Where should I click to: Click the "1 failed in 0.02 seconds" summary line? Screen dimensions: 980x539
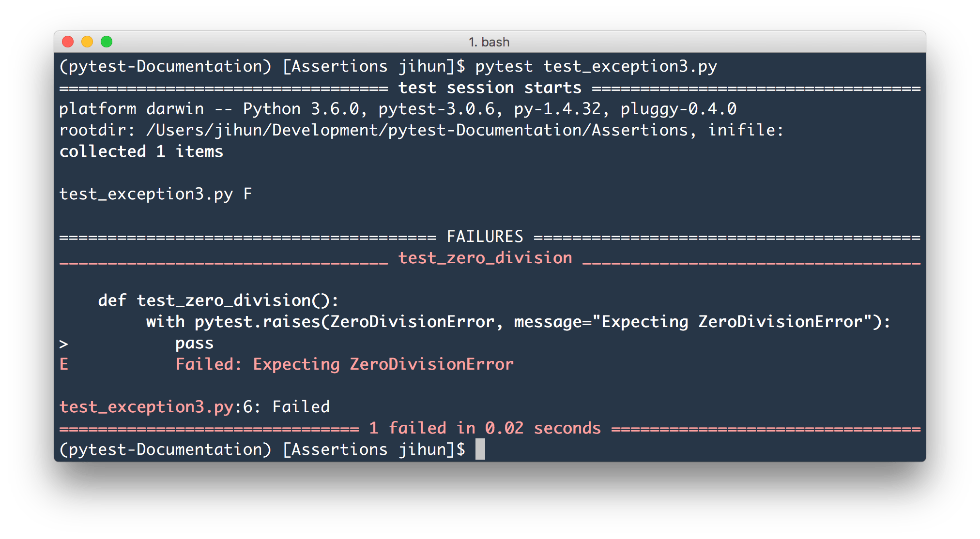pyautogui.click(x=484, y=428)
